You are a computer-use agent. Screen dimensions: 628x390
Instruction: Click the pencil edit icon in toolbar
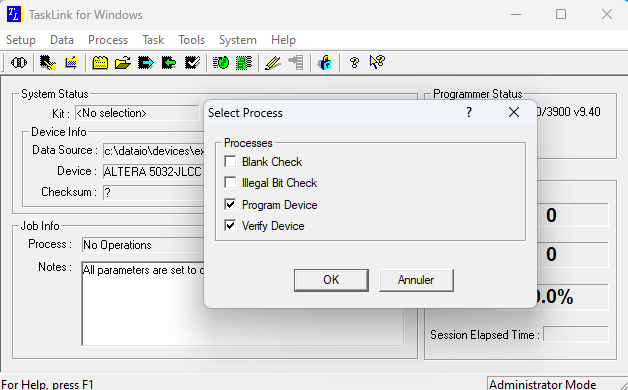tap(273, 63)
